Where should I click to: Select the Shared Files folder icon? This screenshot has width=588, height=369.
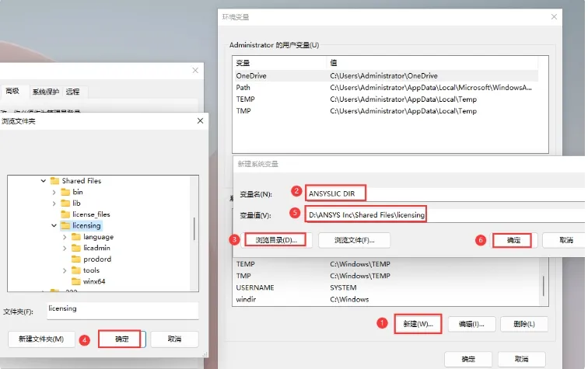tap(54, 180)
